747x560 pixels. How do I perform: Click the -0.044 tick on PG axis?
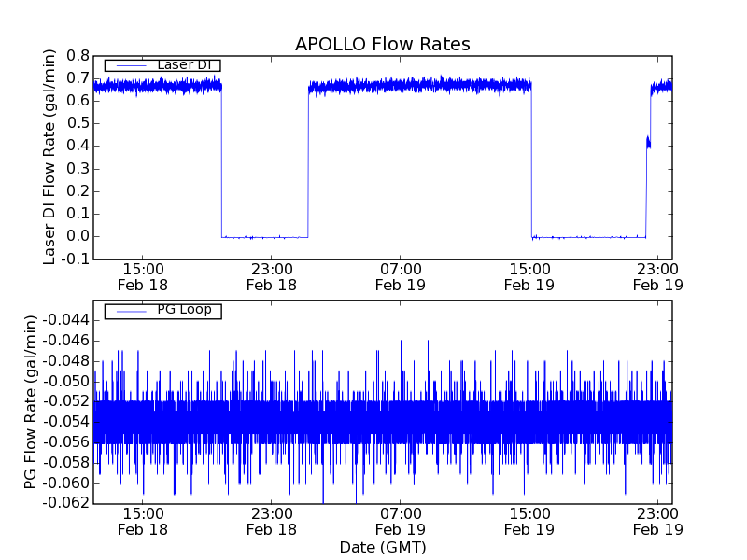pos(65,320)
